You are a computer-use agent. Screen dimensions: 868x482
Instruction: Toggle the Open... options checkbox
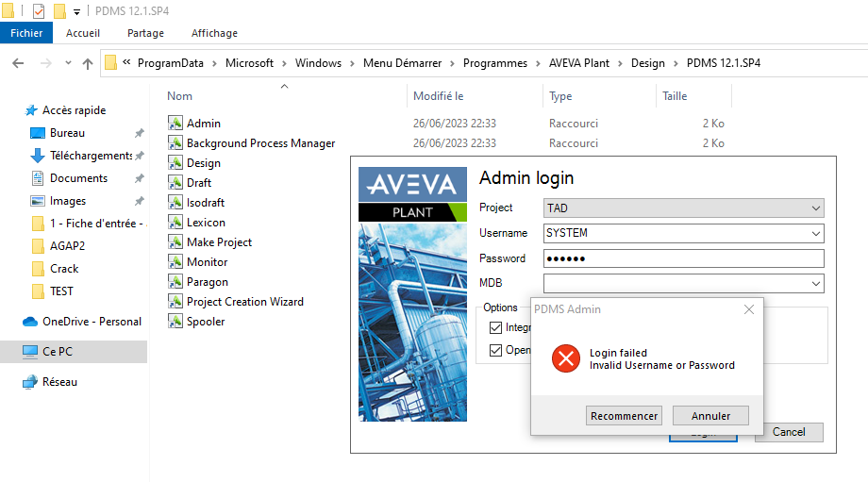click(x=495, y=350)
